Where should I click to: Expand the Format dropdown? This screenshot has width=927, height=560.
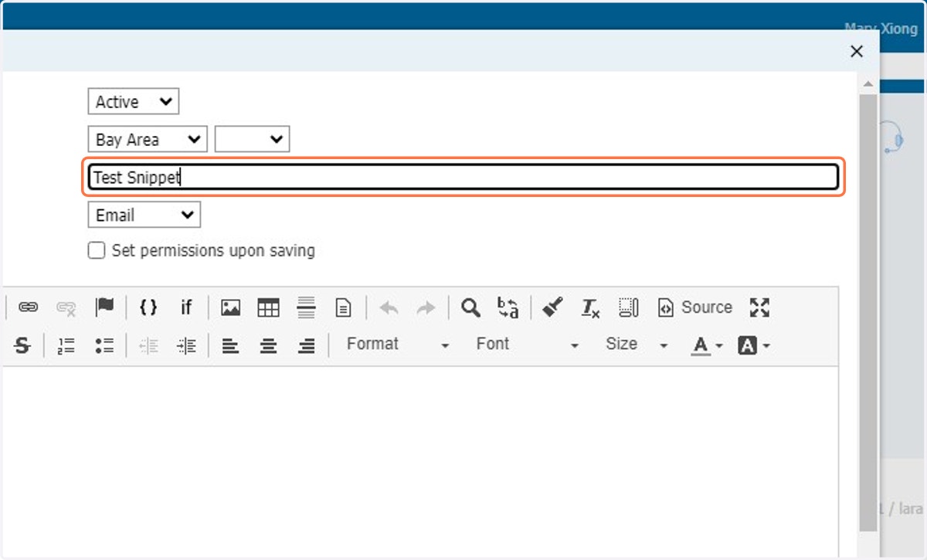(x=398, y=344)
